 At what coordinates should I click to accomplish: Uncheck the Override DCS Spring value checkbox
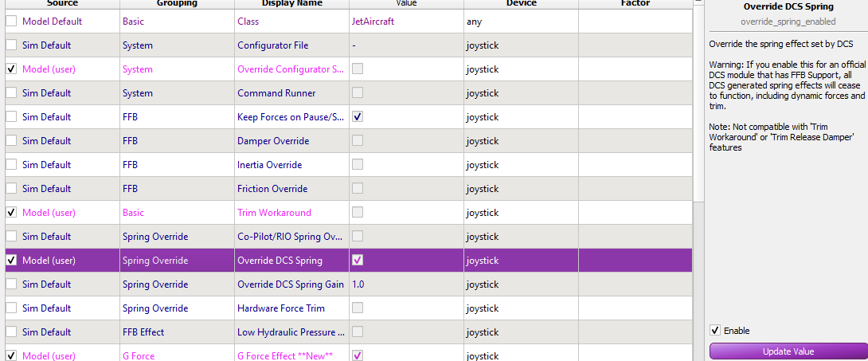pyautogui.click(x=358, y=260)
